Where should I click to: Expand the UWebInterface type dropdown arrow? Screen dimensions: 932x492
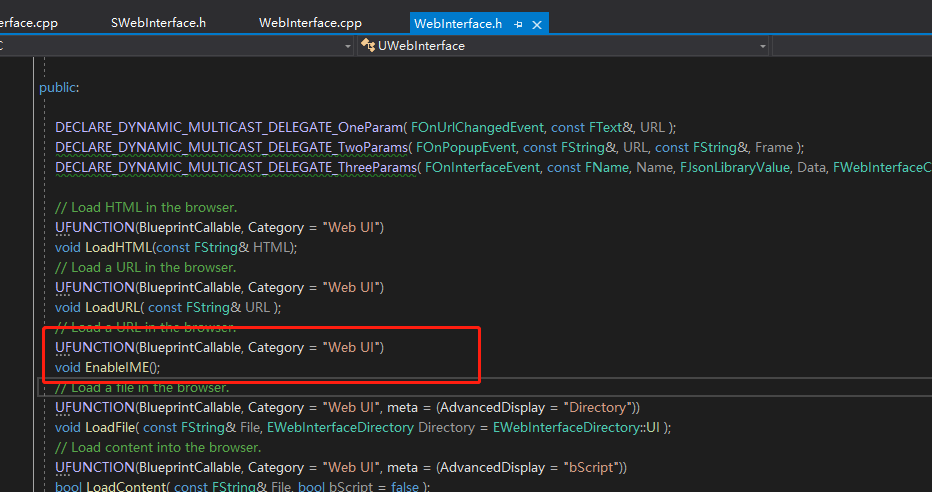pyautogui.click(x=762, y=46)
